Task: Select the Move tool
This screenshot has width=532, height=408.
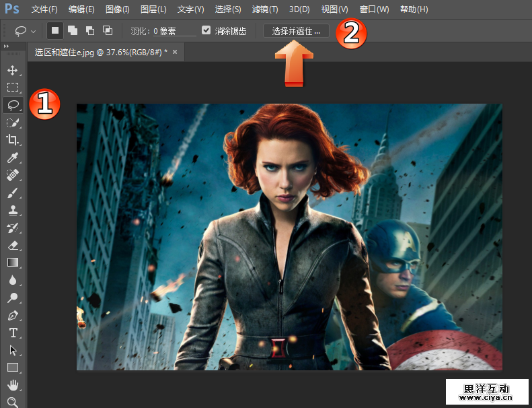Action: tap(12, 70)
